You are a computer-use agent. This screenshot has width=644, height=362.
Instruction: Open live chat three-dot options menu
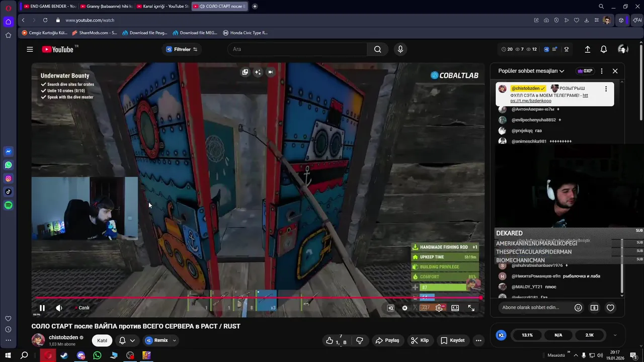602,71
